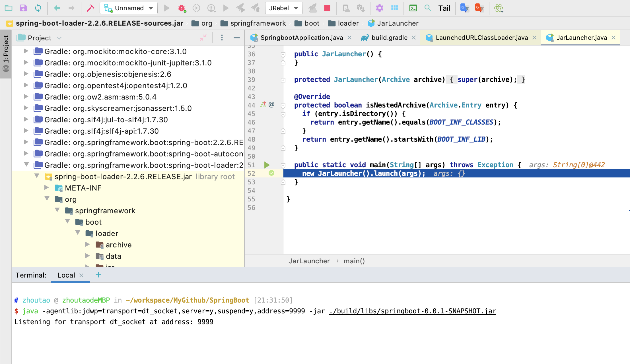Viewport: 630px width, 364px height.
Task: Expand the archive package
Action: click(88, 245)
